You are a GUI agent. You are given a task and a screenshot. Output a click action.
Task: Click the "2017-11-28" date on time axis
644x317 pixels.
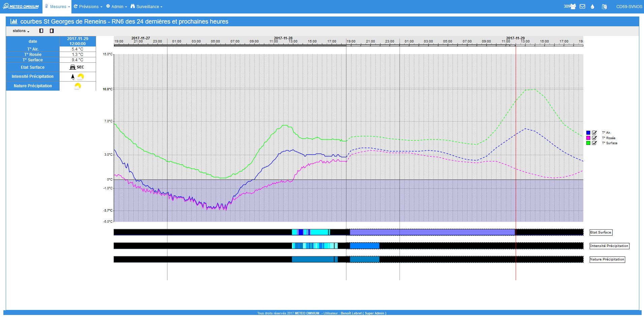(x=283, y=38)
